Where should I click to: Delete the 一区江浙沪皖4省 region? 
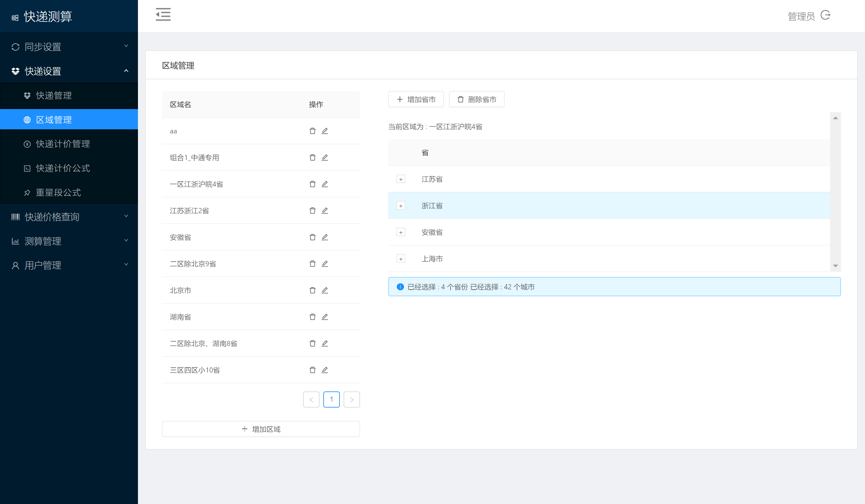(x=312, y=184)
